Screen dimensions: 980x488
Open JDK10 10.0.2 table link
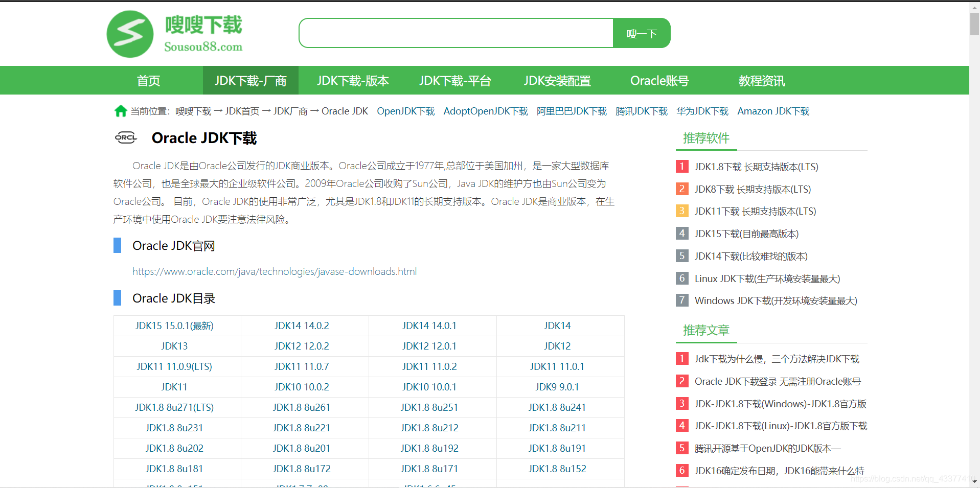(302, 387)
